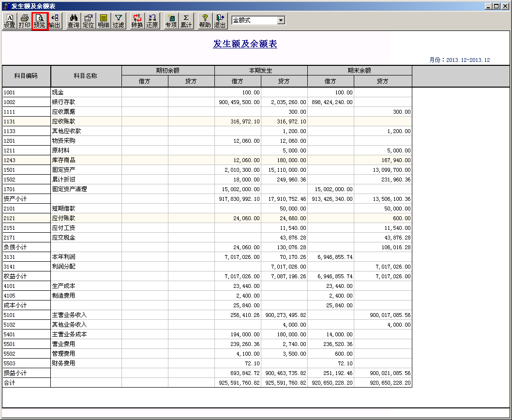Click the 13,099,700.00 ending credit
The image size is (512, 420).
(x=392, y=170)
